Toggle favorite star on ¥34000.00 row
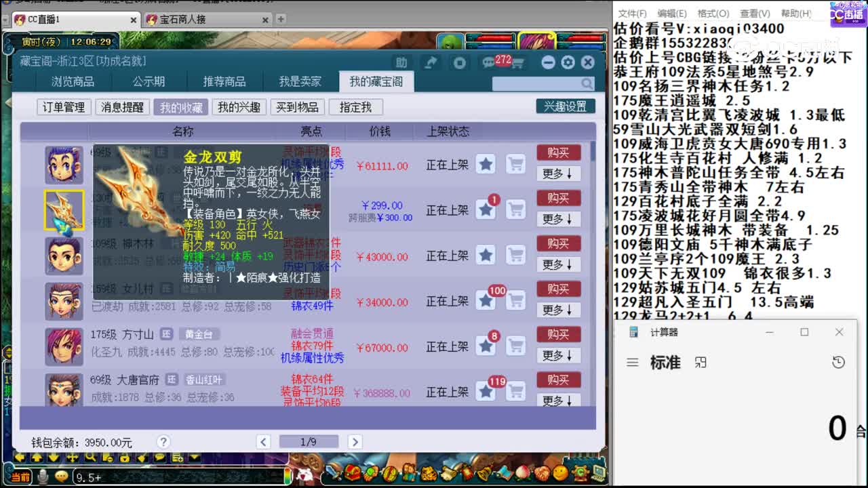 [x=486, y=300]
